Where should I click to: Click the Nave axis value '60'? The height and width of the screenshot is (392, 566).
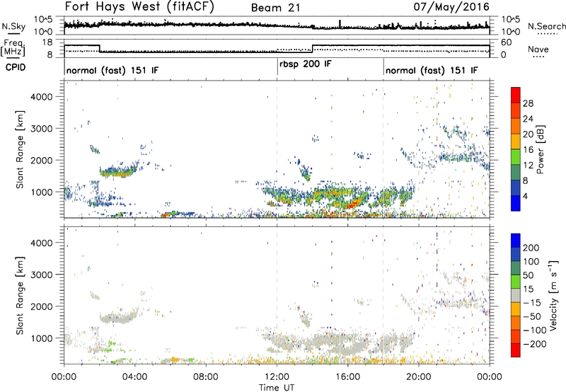(507, 42)
